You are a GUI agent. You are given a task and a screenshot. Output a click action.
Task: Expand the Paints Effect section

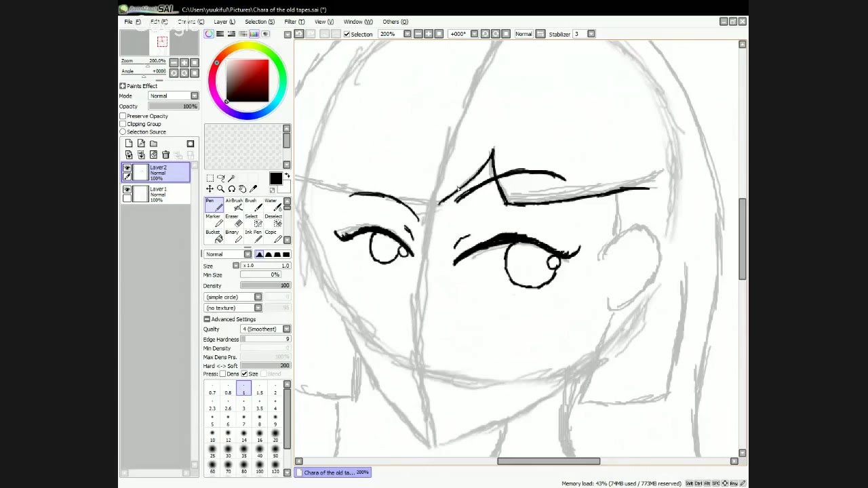(123, 86)
